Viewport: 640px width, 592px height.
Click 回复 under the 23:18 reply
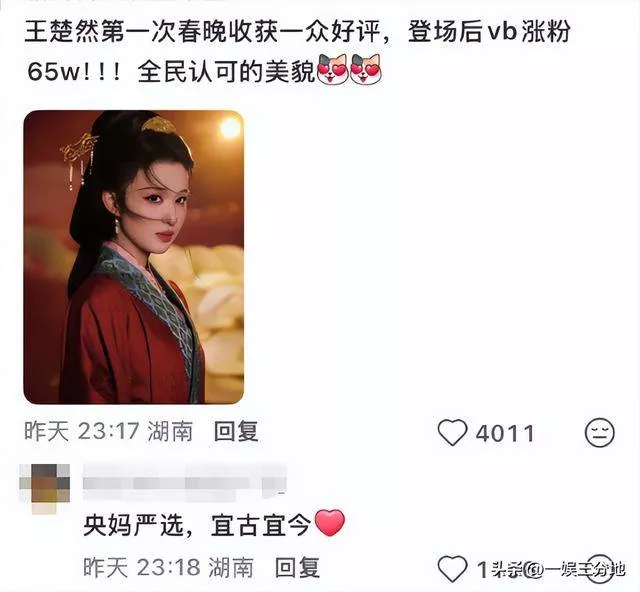point(297,568)
